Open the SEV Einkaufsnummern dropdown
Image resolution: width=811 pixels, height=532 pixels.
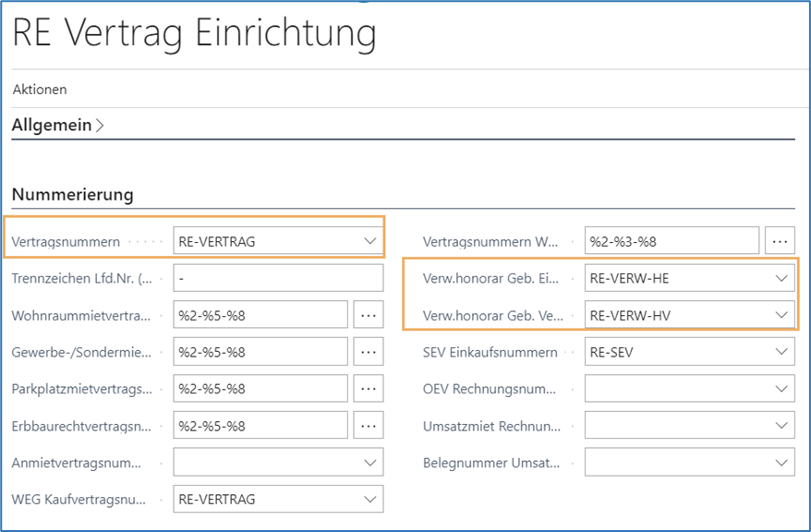(780, 351)
